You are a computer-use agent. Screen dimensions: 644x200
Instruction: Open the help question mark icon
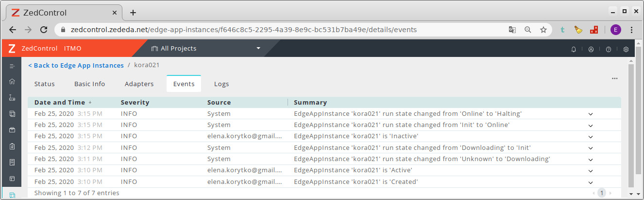[x=608, y=49]
